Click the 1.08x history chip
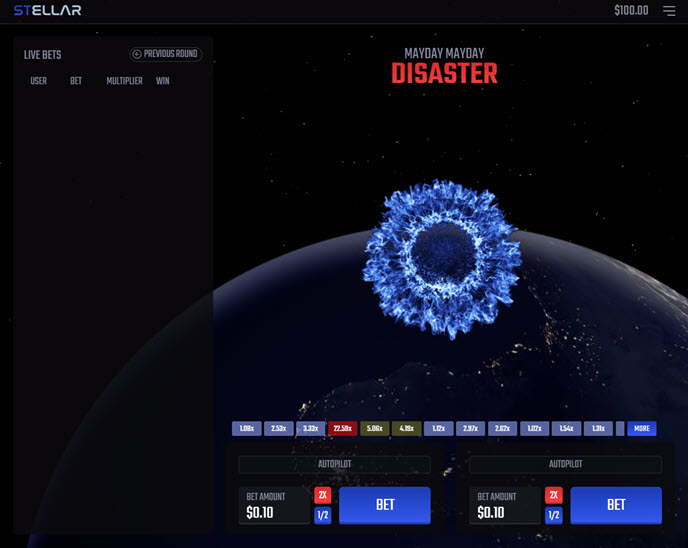Screen dimensions: 688x548 pyautogui.click(x=246, y=428)
